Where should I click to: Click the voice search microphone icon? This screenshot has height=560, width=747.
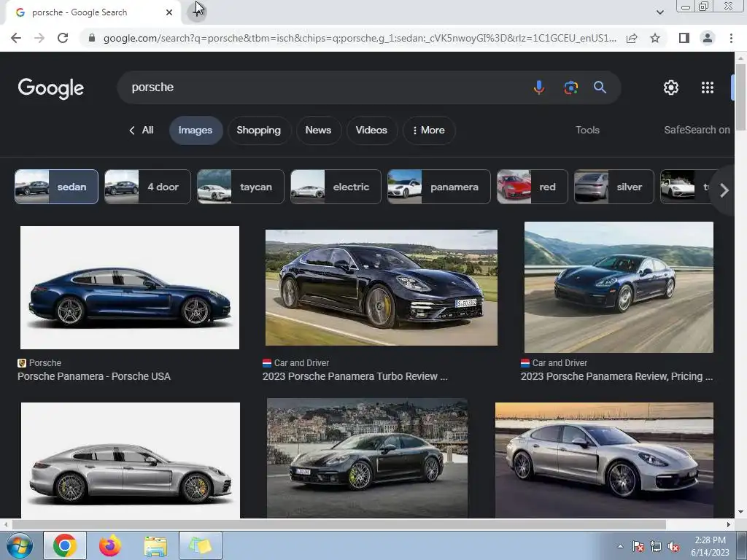click(539, 87)
